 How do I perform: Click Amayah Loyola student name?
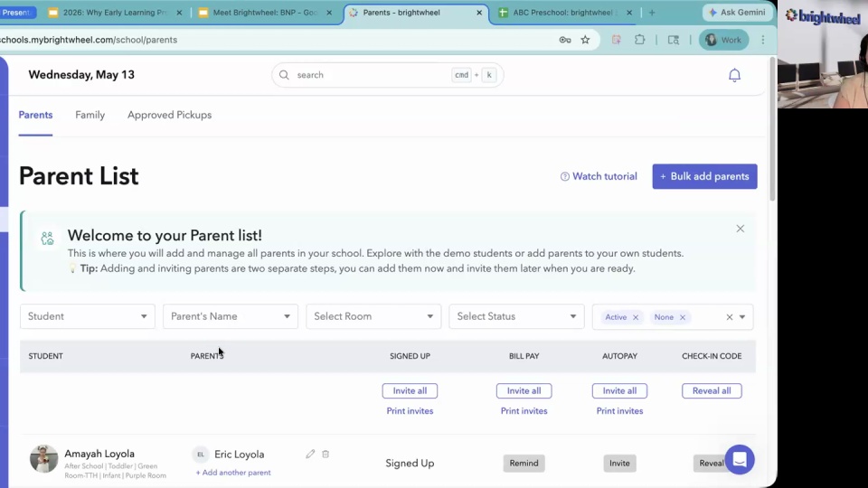(x=99, y=454)
